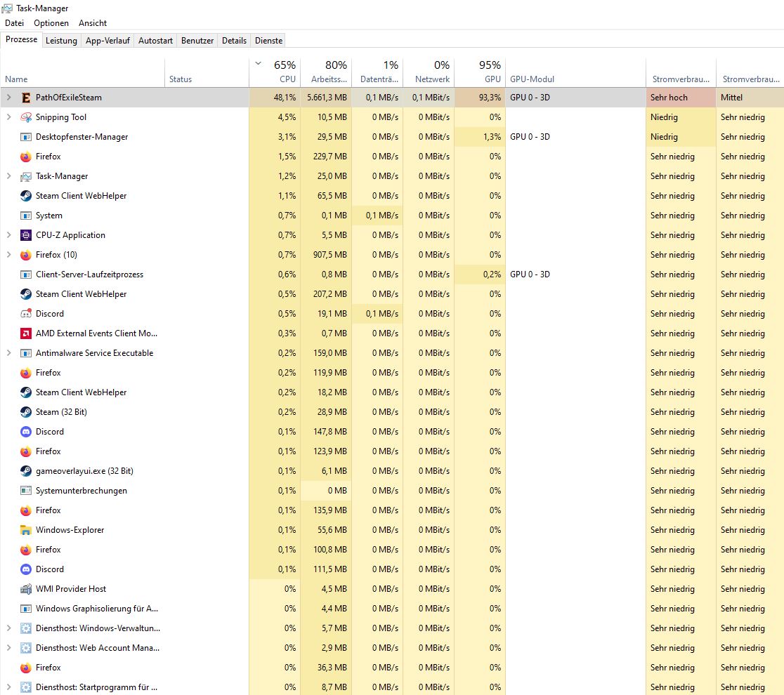This screenshot has width=784, height=695.
Task: Sort by the Datenträ... column header
Action: (x=377, y=72)
